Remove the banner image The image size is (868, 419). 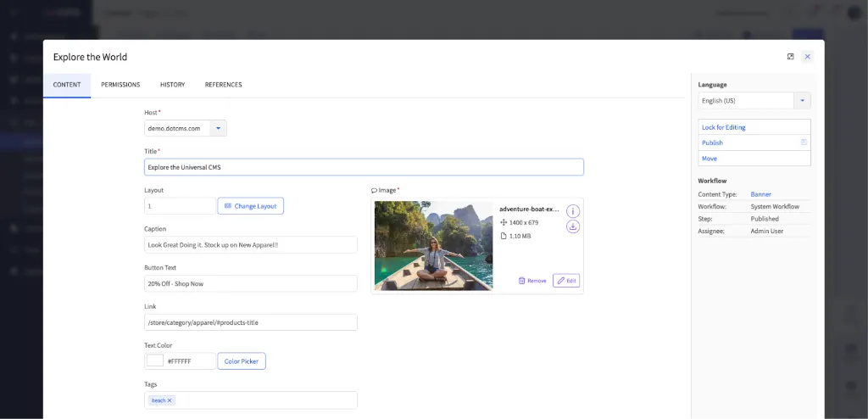point(531,281)
